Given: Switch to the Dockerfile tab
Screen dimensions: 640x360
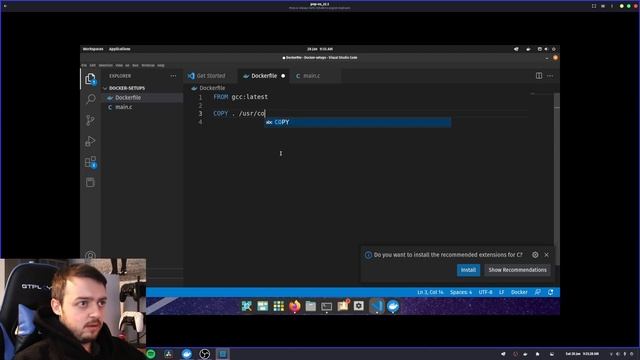Looking at the screenshot, I should [x=264, y=76].
